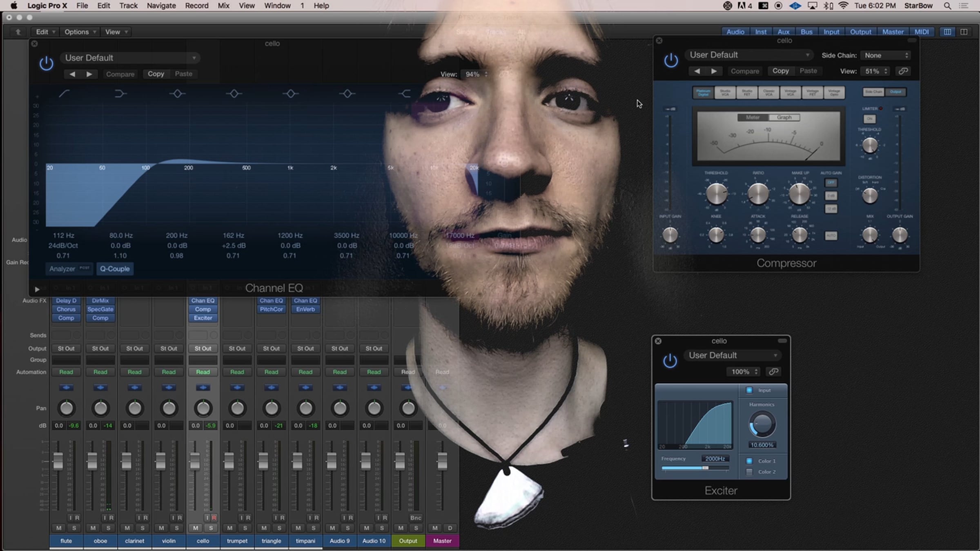The height and width of the screenshot is (551, 980).
Task: Solo the cello channel
Action: coord(211,528)
